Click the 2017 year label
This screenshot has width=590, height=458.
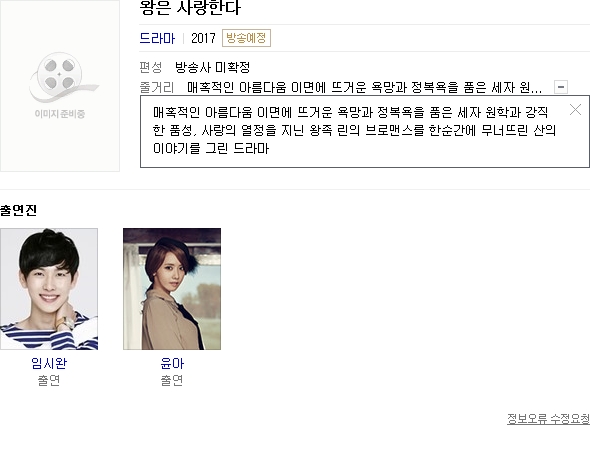[203, 38]
